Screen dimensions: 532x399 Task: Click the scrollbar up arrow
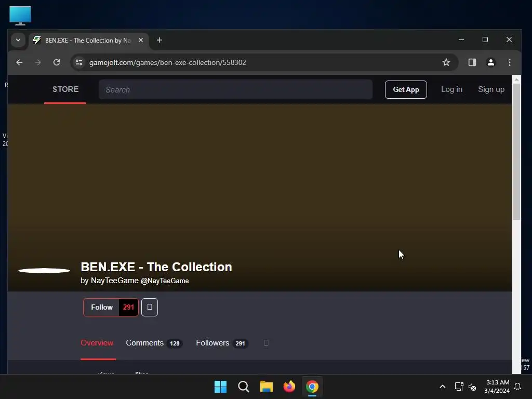(x=516, y=79)
